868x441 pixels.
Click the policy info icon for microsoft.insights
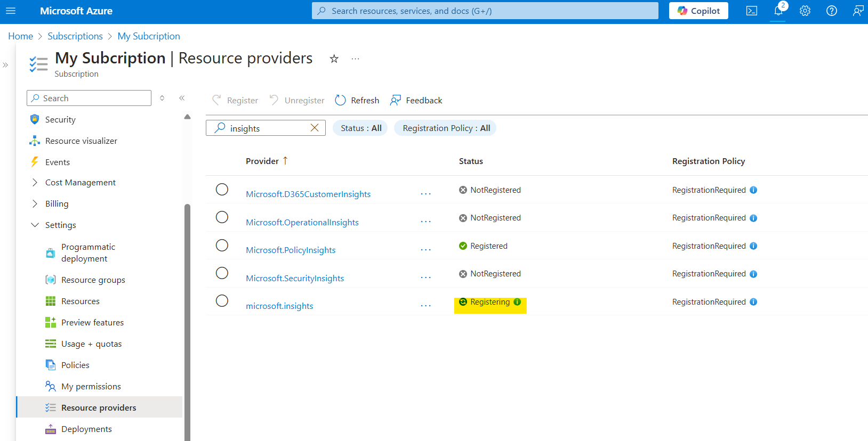[753, 302]
